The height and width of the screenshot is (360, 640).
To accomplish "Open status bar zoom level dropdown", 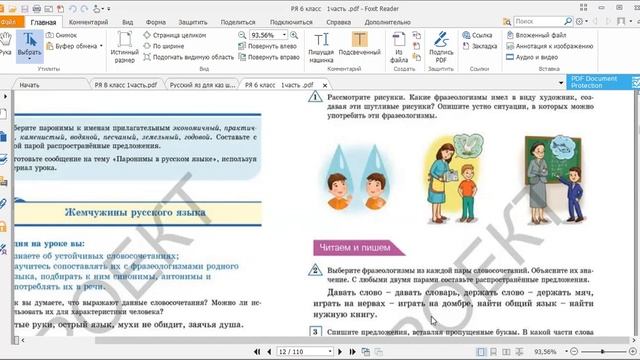I will coord(566,351).
